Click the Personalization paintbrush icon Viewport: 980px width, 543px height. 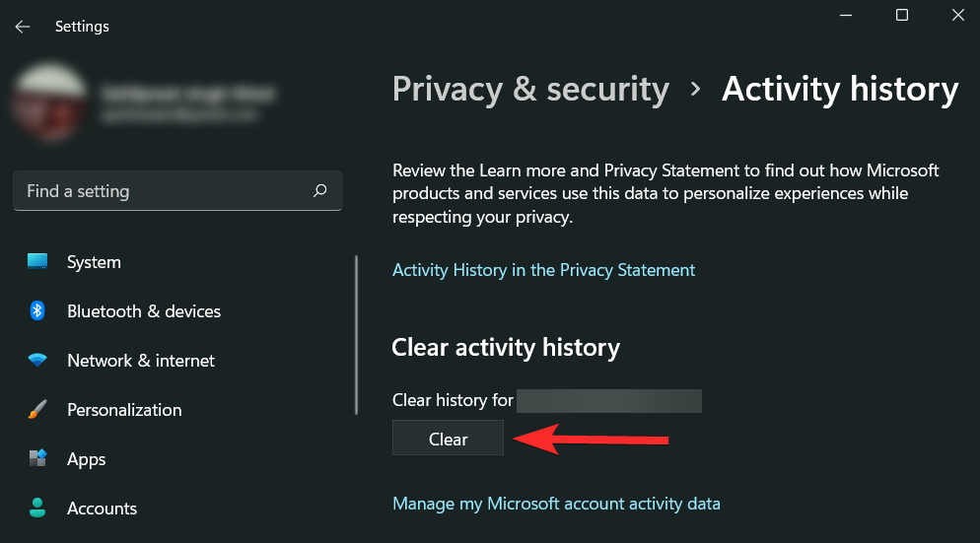37,410
